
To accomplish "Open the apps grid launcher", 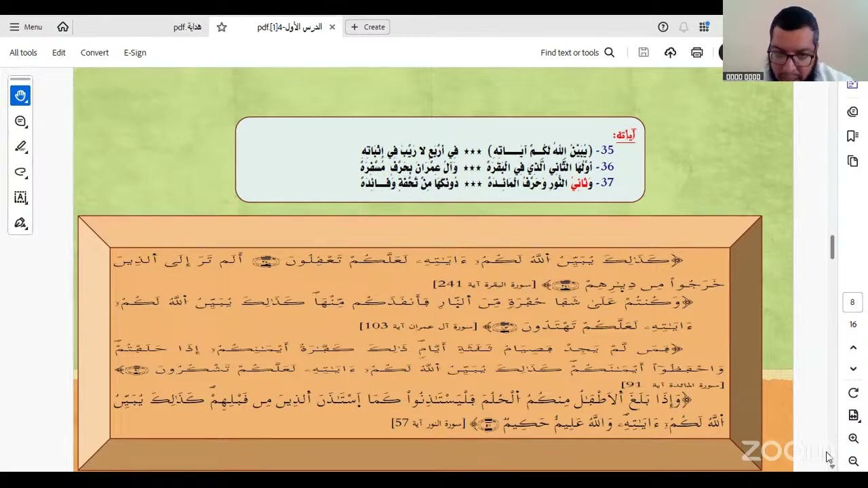I will pos(704,27).
